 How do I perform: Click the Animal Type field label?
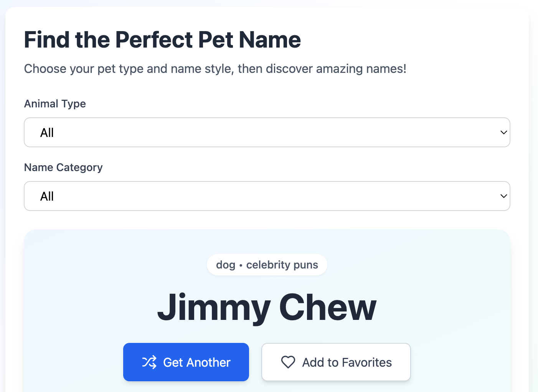pos(55,104)
